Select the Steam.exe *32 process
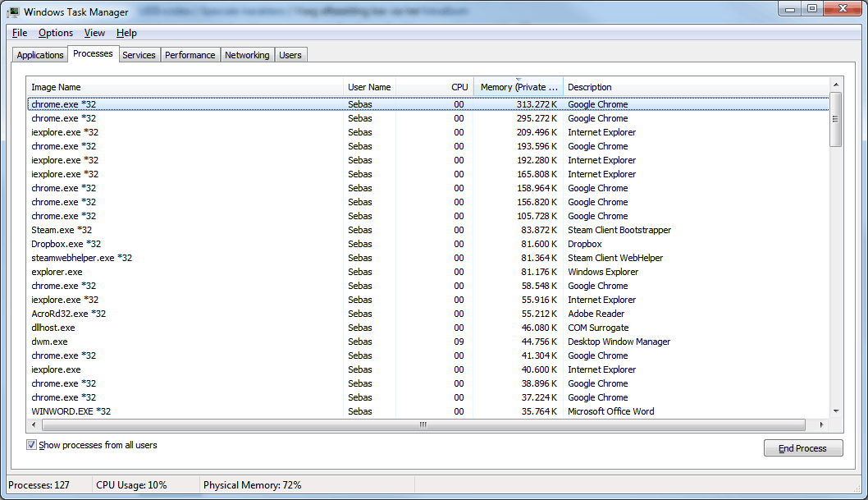Viewport: 868px width, 500px height. tap(428, 230)
